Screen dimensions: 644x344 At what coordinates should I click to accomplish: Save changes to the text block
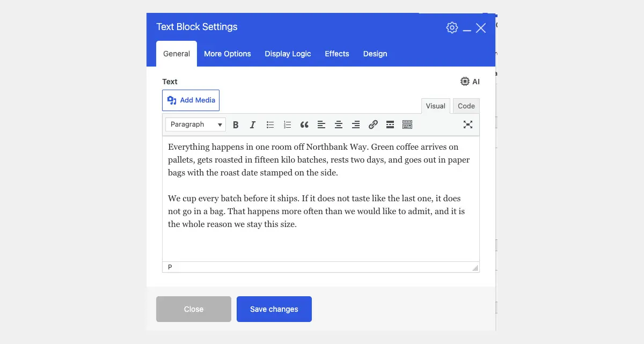(x=274, y=309)
